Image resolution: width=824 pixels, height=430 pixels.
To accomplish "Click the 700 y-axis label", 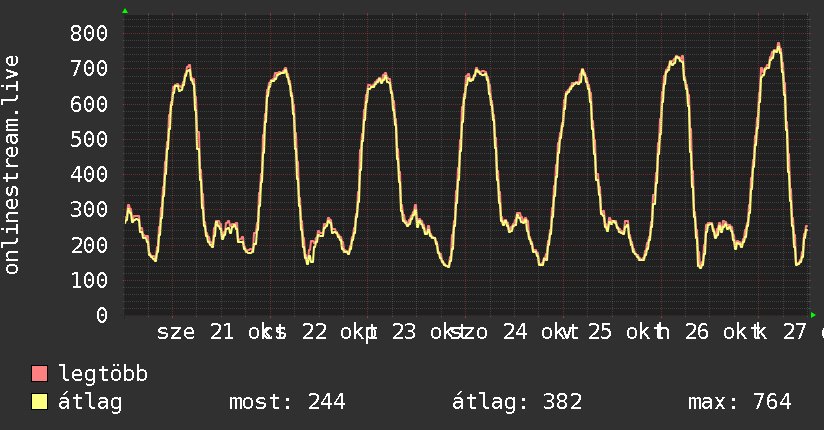I will tap(89, 69).
